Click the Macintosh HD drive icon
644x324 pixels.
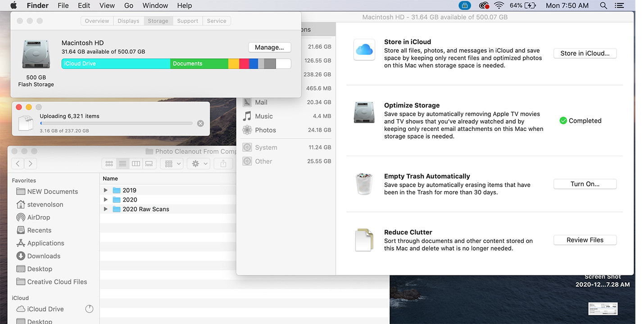pos(36,54)
